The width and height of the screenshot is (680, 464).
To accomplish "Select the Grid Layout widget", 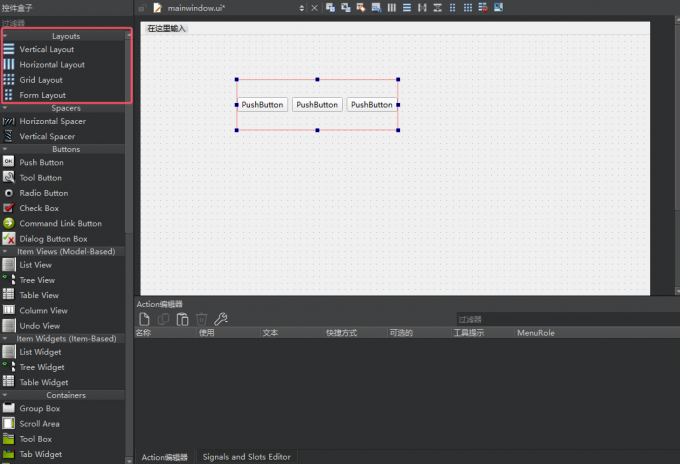I will click(41, 80).
